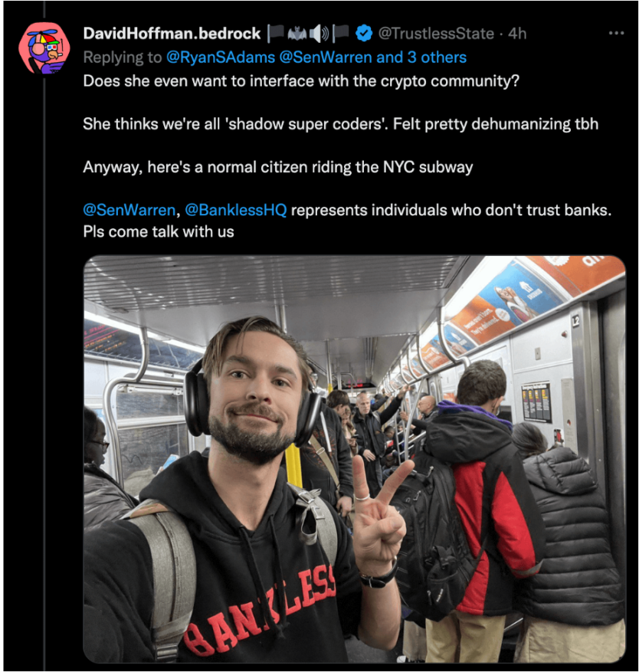Click the "Pls come talk with us" text
639x672 pixels.
click(x=159, y=231)
